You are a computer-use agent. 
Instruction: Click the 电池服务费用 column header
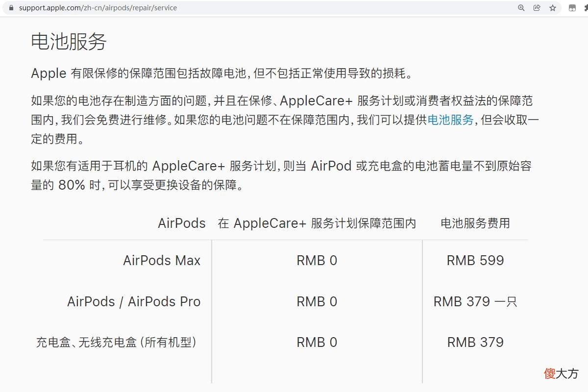pyautogui.click(x=475, y=223)
